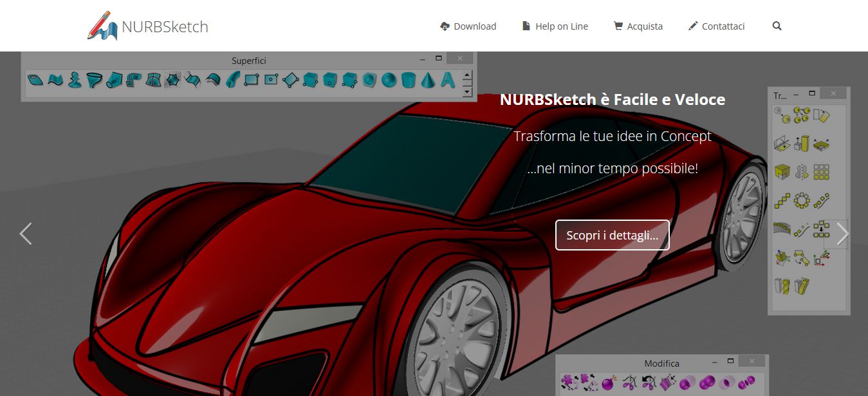
Task: Open the Contattaci page
Action: pos(716,26)
